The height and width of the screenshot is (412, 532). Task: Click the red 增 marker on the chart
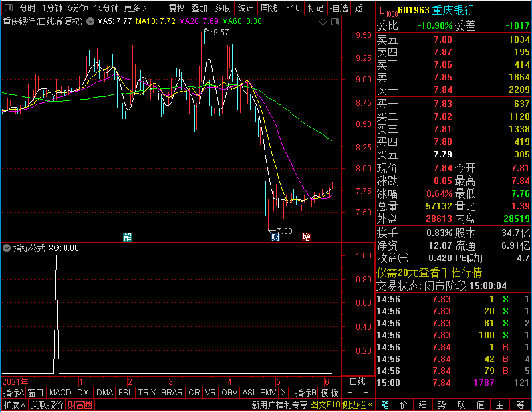pyautogui.click(x=306, y=237)
